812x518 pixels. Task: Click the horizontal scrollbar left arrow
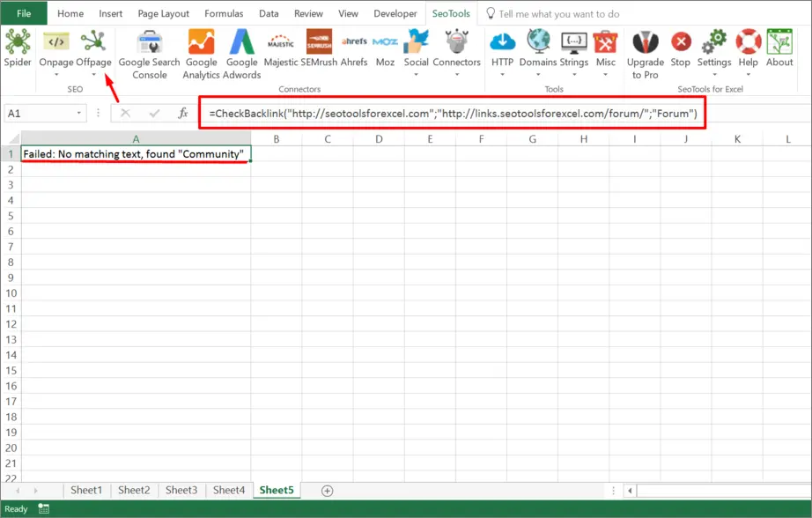click(x=631, y=491)
